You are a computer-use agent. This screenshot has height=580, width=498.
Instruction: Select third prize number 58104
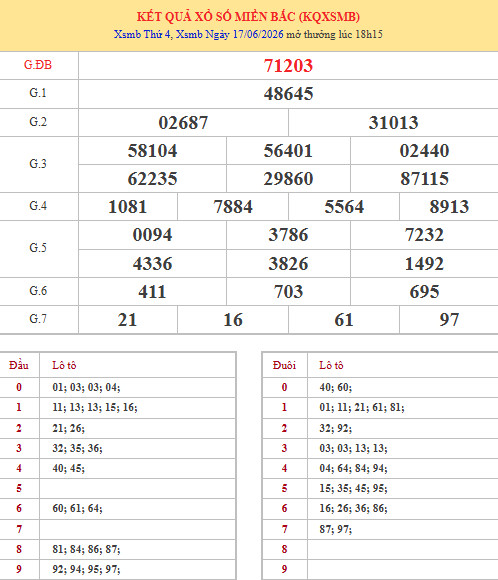tap(152, 151)
